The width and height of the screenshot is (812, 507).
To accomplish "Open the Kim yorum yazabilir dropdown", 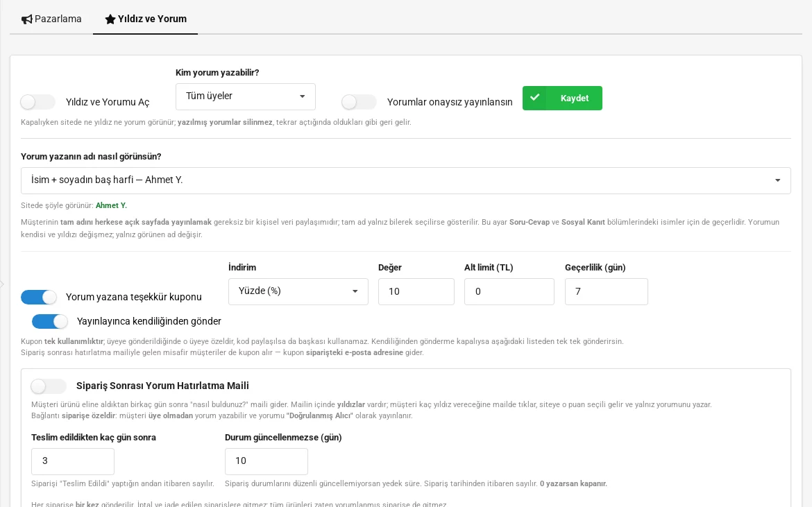I will [x=246, y=96].
